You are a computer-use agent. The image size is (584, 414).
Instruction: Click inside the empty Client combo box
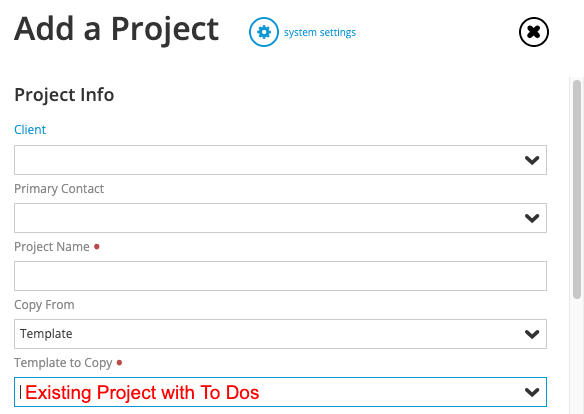(280, 160)
